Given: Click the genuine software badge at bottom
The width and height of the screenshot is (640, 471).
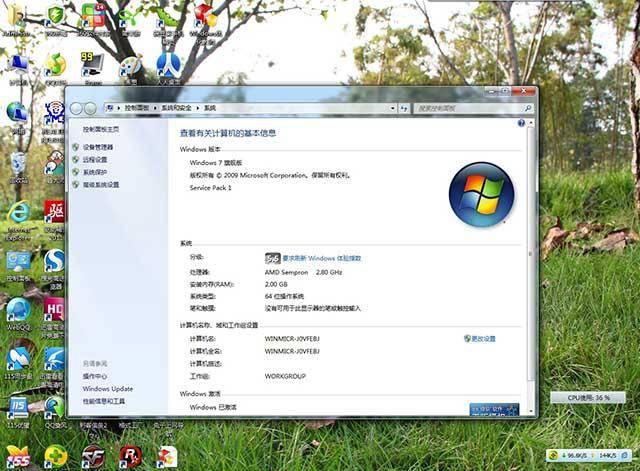Looking at the screenshot, I should [494, 410].
